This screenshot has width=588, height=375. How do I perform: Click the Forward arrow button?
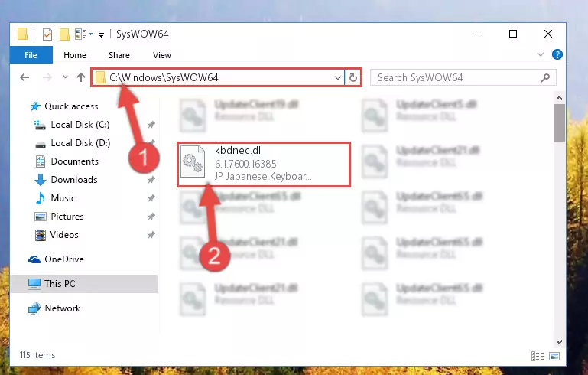[x=47, y=78]
